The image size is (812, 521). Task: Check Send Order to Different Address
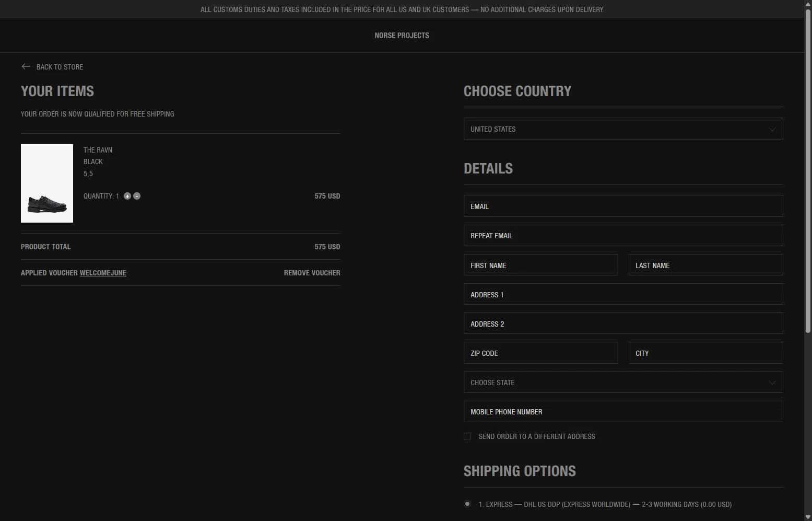467,436
